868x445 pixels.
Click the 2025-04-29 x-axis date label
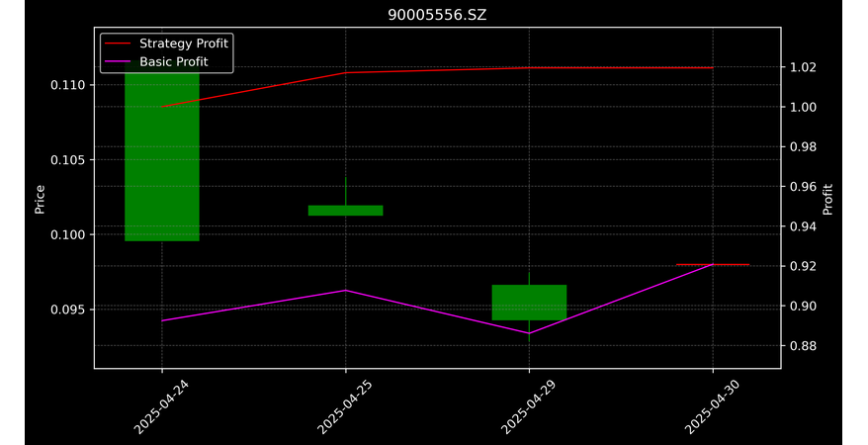point(528,407)
